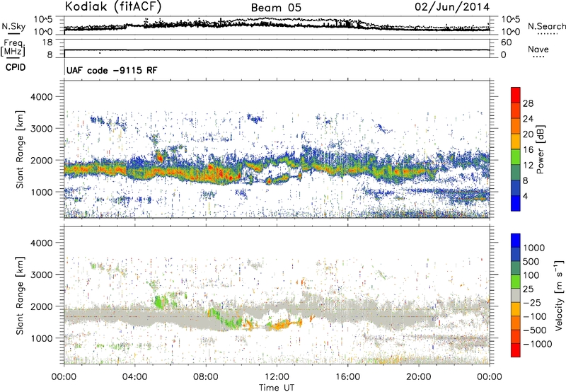Click the "CPID" row label
566x392 pixels.
(x=16, y=67)
